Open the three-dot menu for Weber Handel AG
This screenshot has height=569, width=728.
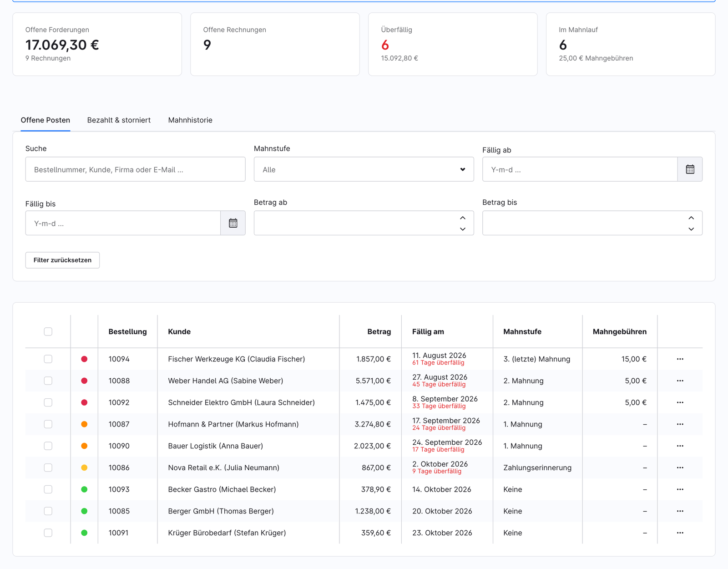(680, 381)
